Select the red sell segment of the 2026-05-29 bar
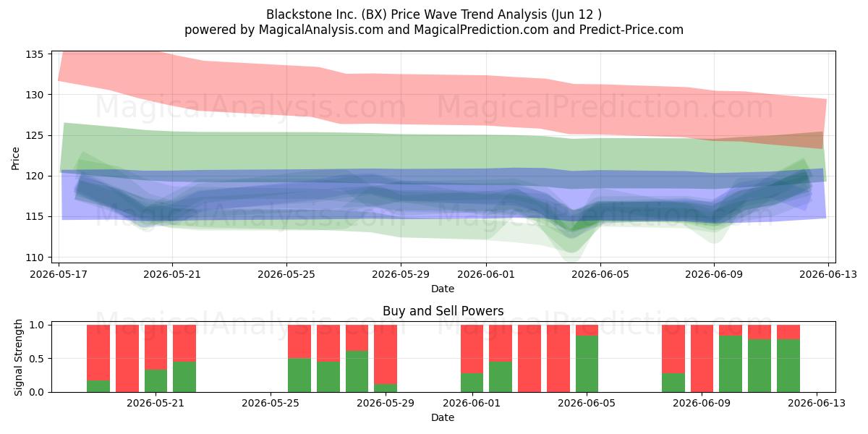Image resolution: width=868 pixels, height=434 pixels. [x=386, y=354]
